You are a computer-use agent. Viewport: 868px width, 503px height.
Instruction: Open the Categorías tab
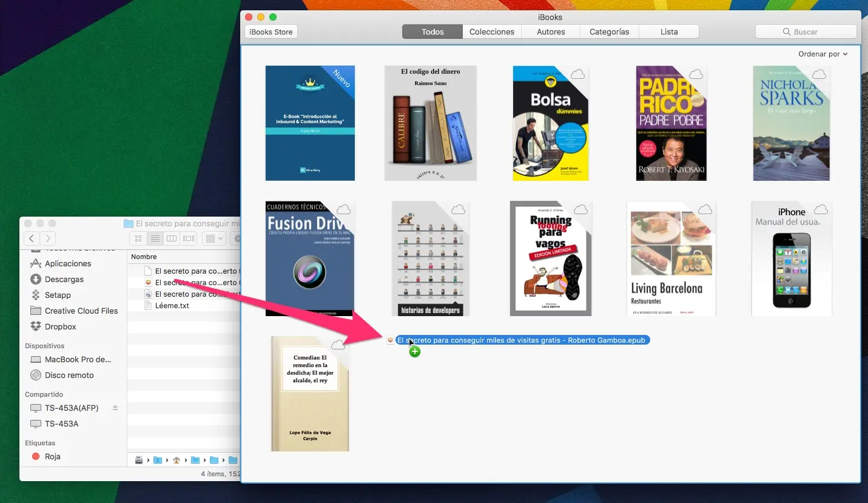pos(609,32)
